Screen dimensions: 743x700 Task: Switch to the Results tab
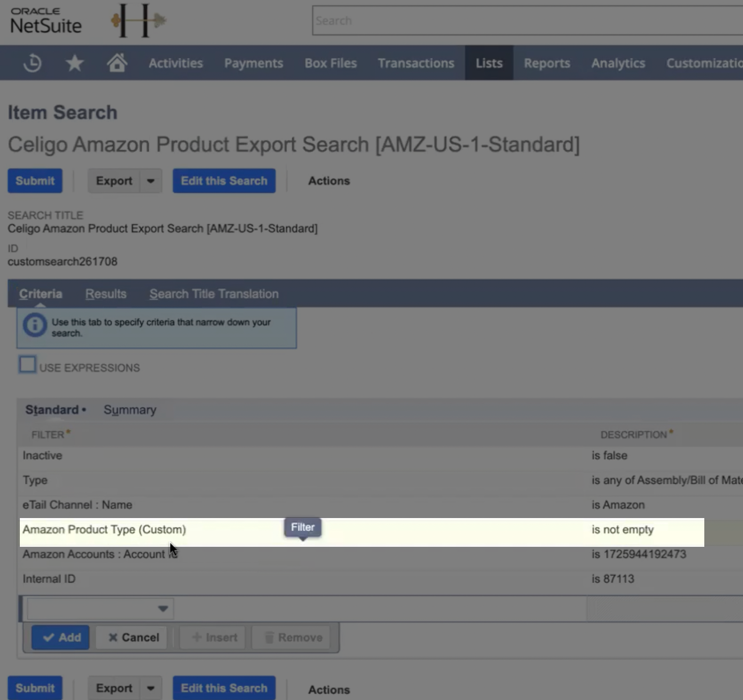(106, 294)
